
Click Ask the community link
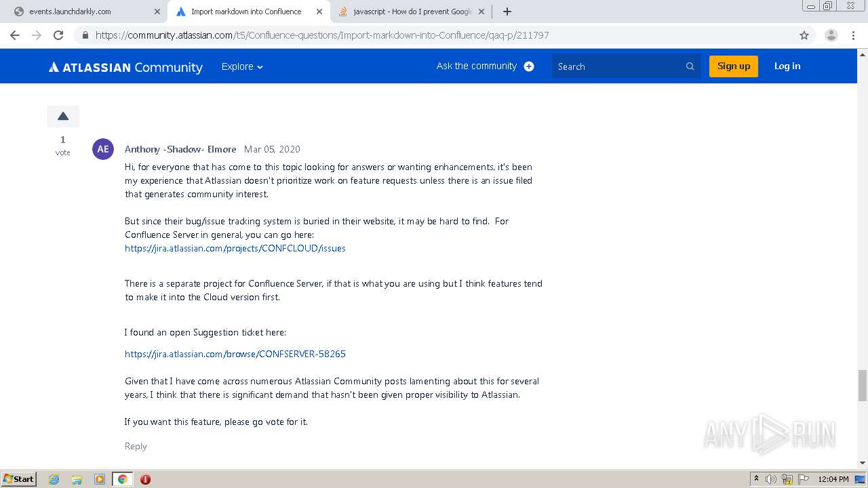pyautogui.click(x=477, y=66)
